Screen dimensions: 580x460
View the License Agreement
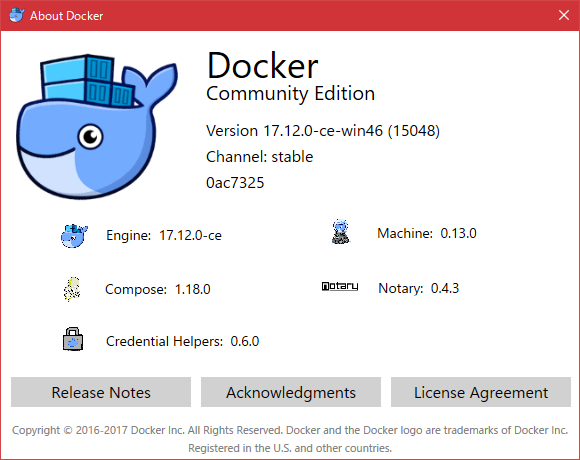(x=481, y=392)
